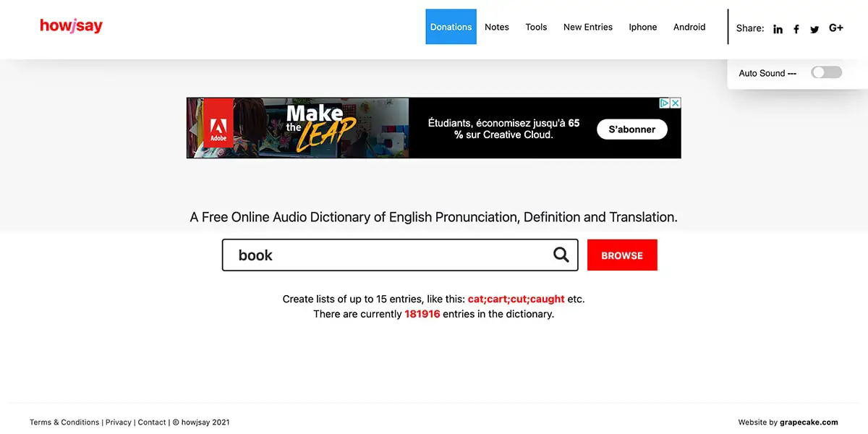This screenshot has width=868, height=434.
Task: Open the Terms & Conditions link
Action: [x=64, y=422]
